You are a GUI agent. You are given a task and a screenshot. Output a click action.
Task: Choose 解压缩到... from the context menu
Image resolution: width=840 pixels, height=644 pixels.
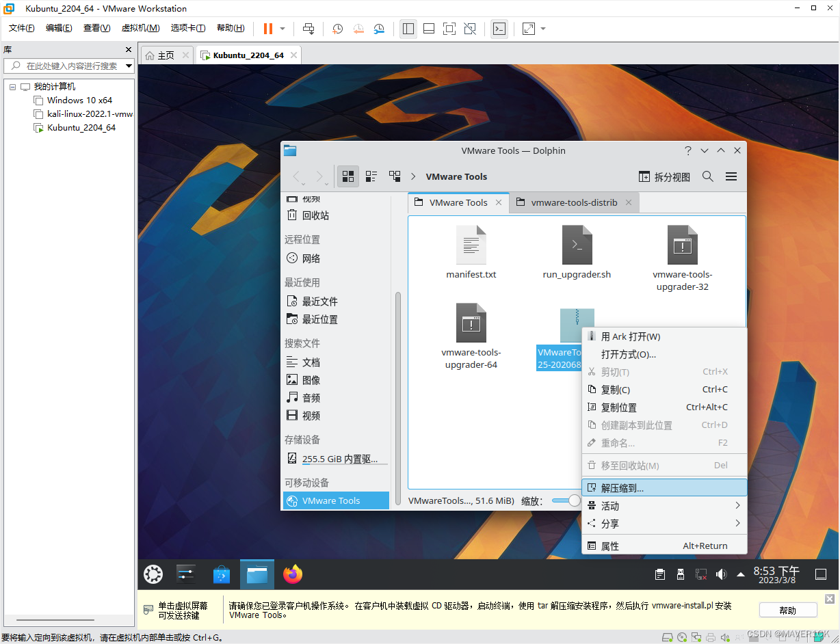(x=664, y=488)
